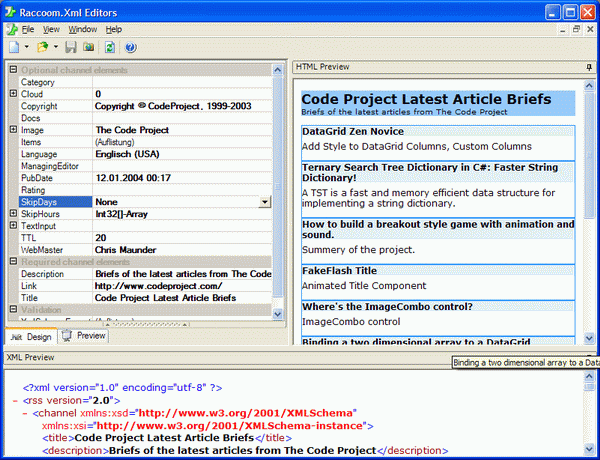Click the PubDate value 12.01.2004 00:17
The width and height of the screenshot is (600, 460).
133,178
